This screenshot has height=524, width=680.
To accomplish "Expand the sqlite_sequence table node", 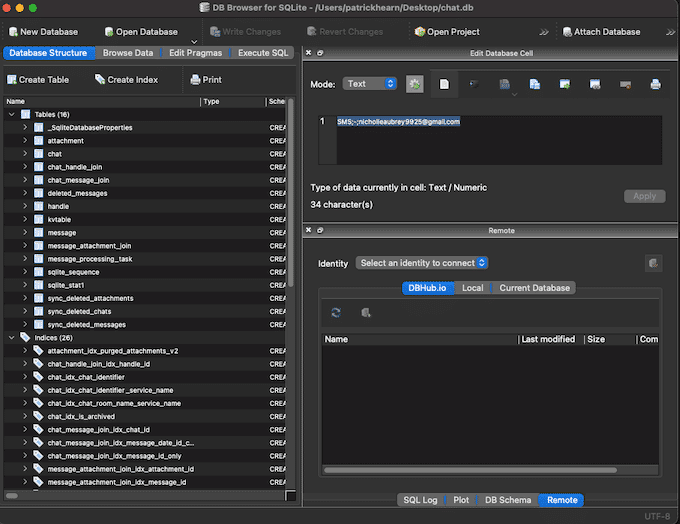I will [x=25, y=272].
